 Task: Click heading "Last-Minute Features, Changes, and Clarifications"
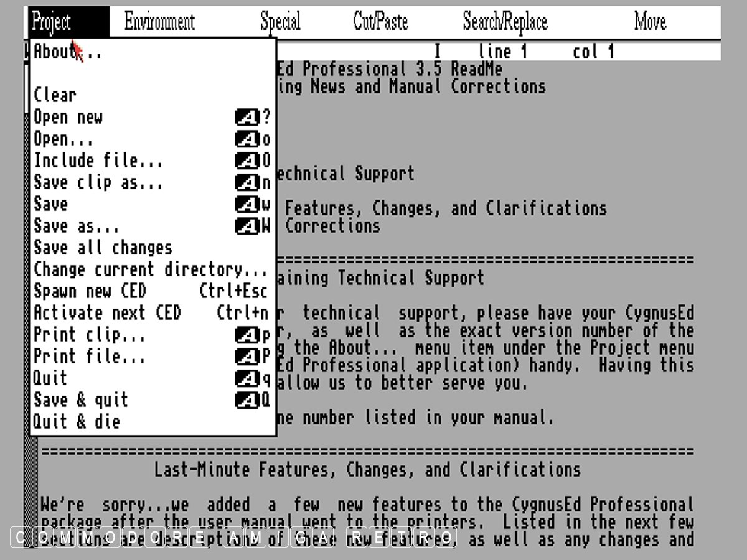pos(368,469)
